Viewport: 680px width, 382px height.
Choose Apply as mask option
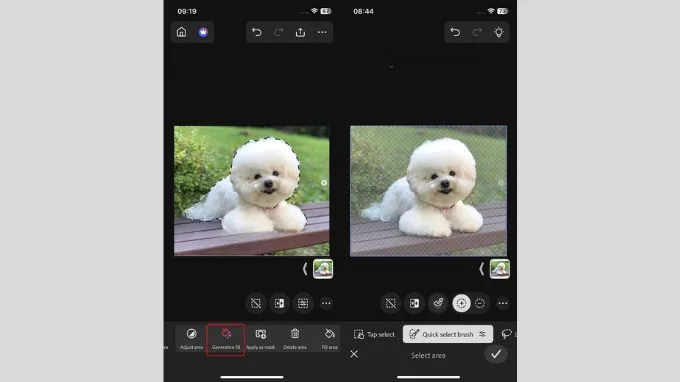tap(261, 339)
